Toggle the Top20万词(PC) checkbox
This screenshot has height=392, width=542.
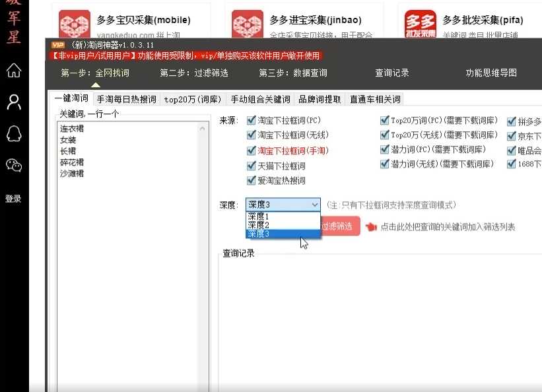click(384, 120)
